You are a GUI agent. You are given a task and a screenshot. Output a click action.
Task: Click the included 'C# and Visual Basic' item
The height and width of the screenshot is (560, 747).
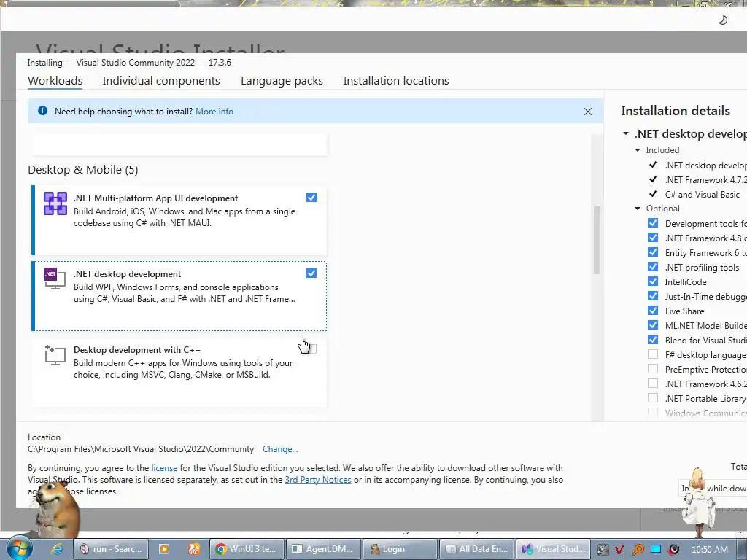coord(703,194)
